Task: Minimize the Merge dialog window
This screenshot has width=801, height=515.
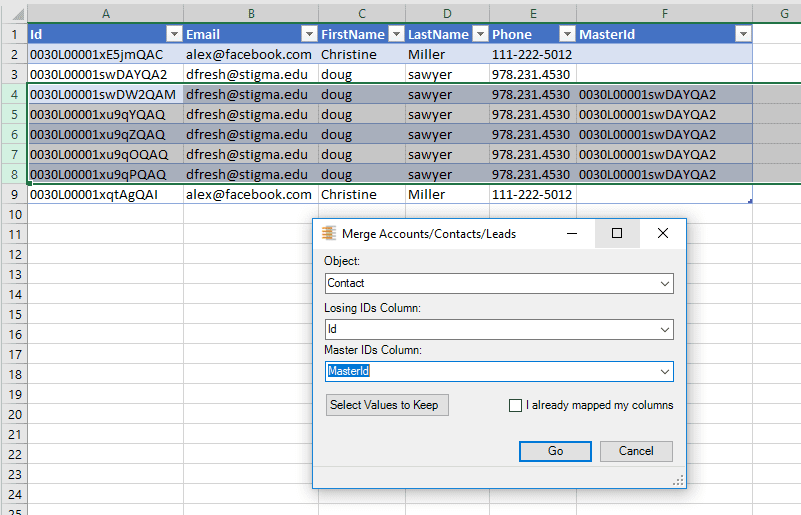Action: tap(572, 233)
